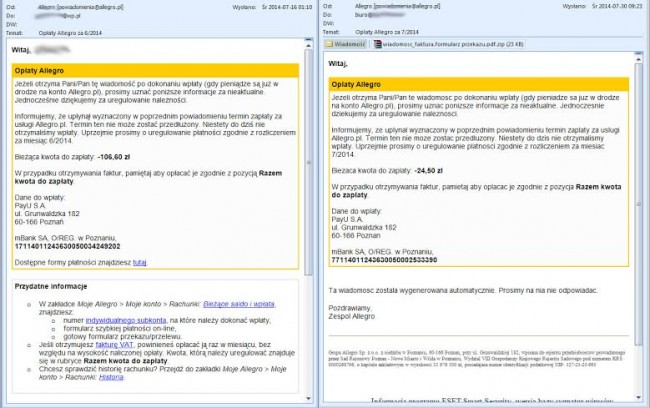The height and width of the screenshot is (408, 650).
Task: Click 'gotowy formularz przekazu/przelewu' bullet
Action: pyautogui.click(x=122, y=337)
